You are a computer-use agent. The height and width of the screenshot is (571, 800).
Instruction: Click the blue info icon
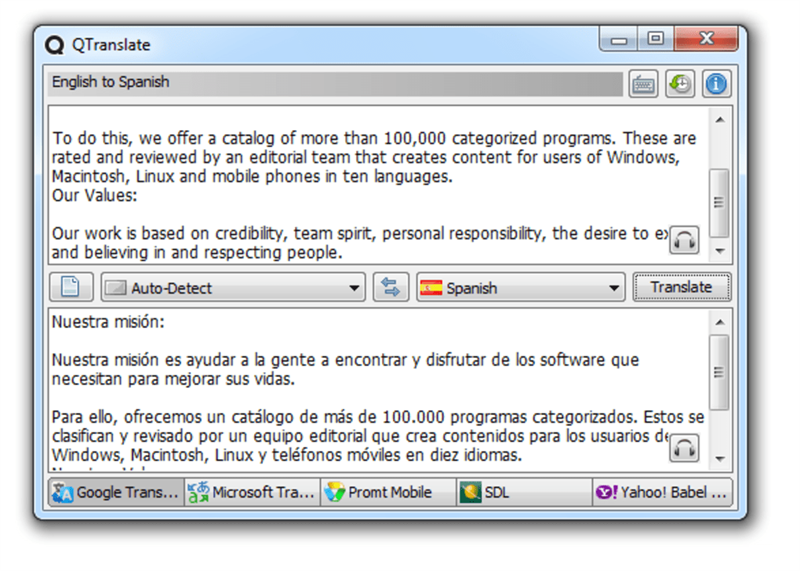click(716, 84)
